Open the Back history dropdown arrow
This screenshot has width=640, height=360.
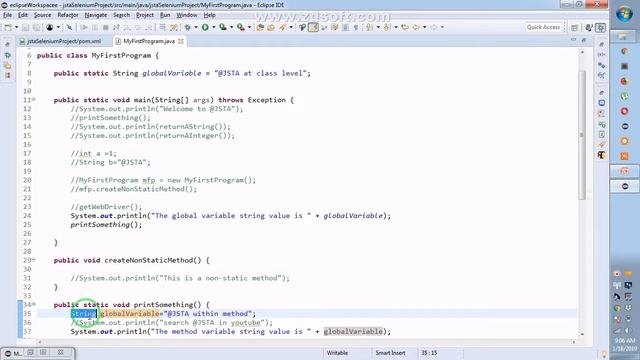point(424,27)
